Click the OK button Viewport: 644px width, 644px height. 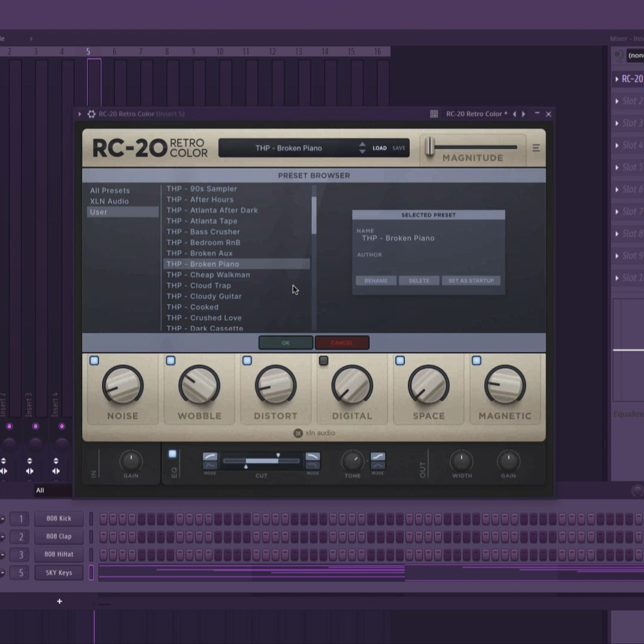(286, 342)
